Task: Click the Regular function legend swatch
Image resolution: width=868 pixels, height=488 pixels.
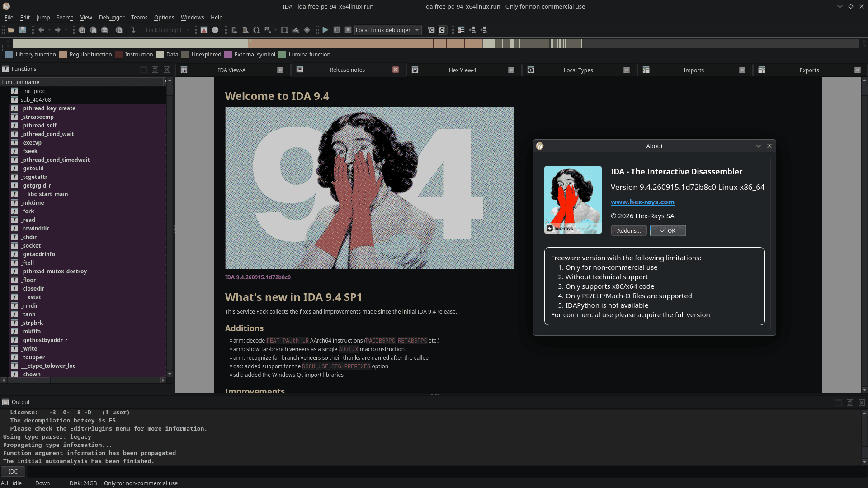Action: click(x=63, y=54)
